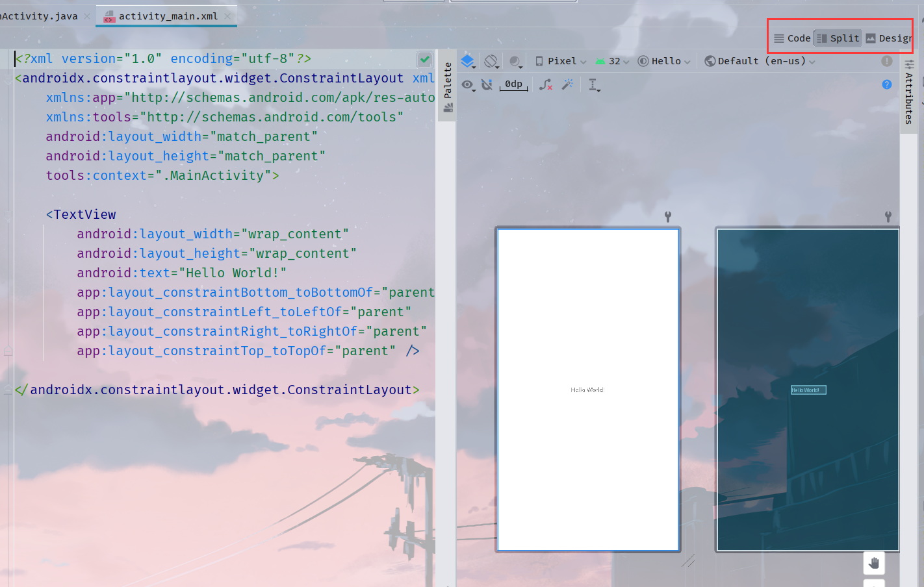The height and width of the screenshot is (587, 924).
Task: Close the MainActivity.java tab
Action: [x=87, y=16]
